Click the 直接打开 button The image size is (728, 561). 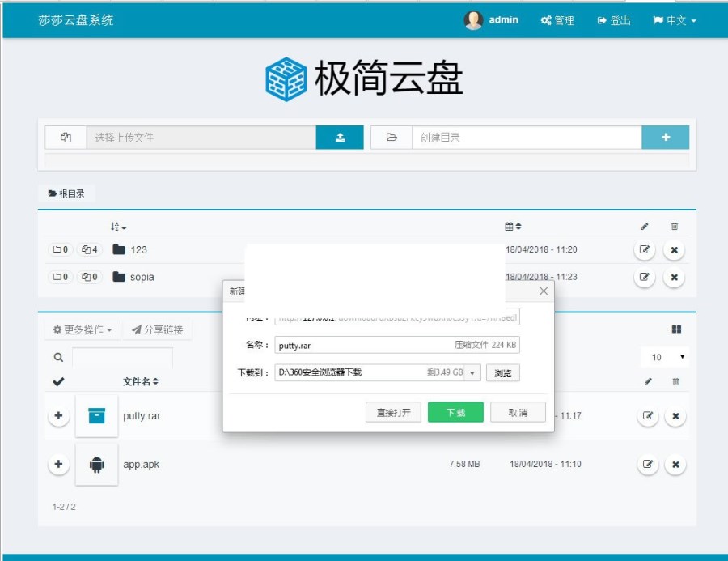pos(393,412)
